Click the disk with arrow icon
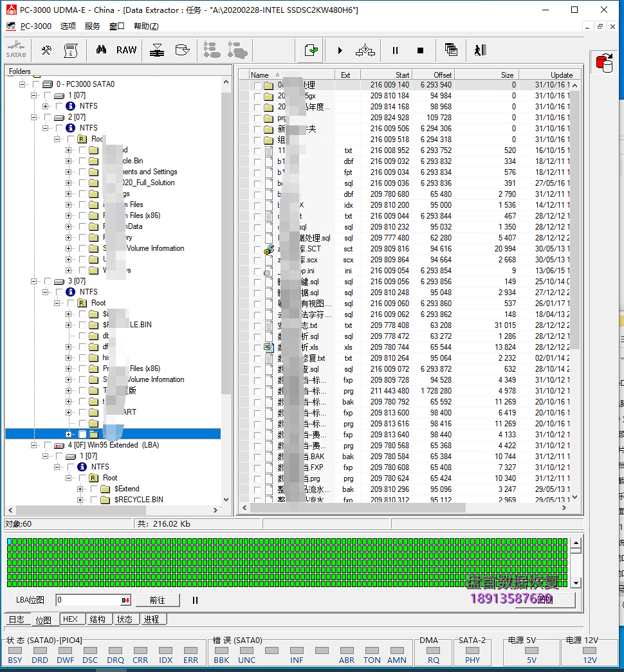 [182, 50]
